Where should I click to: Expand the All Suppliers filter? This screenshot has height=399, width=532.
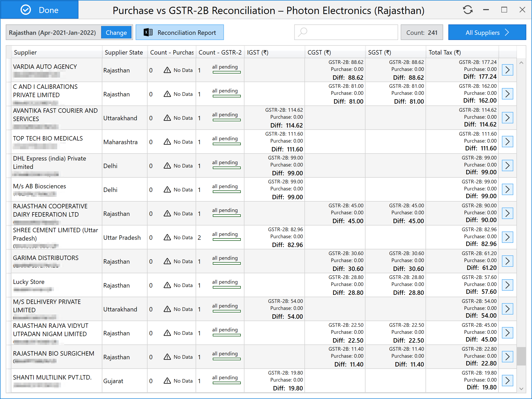(x=487, y=32)
